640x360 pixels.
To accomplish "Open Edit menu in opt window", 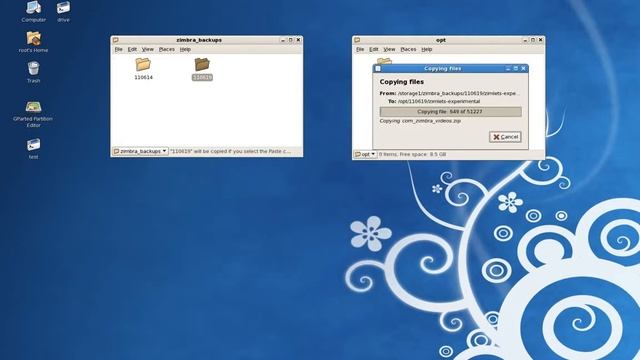I will pyautogui.click(x=374, y=49).
